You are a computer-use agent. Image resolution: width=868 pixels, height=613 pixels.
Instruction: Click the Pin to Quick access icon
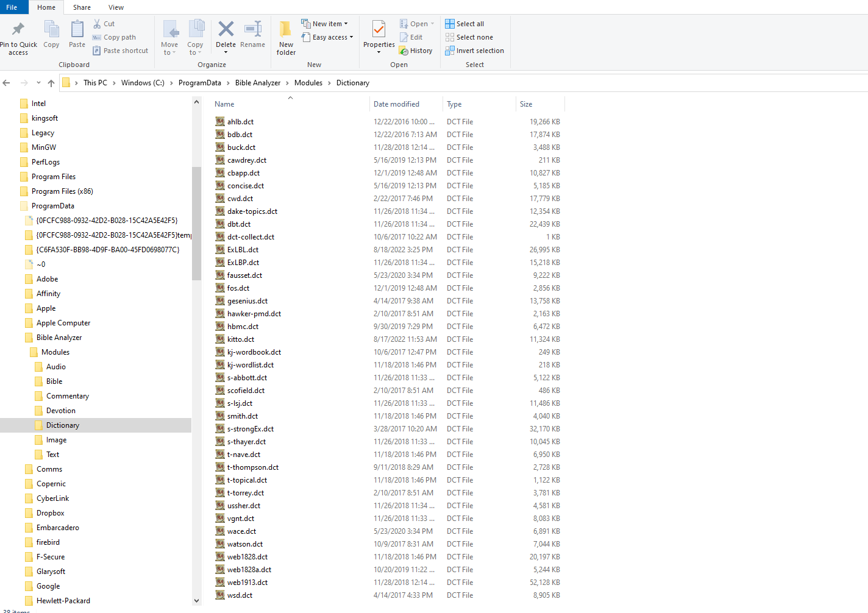click(x=18, y=29)
